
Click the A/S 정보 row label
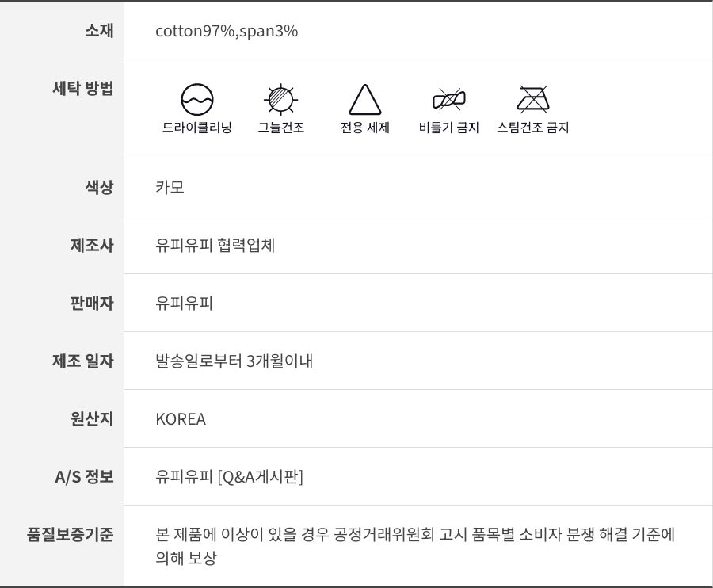coord(84,477)
